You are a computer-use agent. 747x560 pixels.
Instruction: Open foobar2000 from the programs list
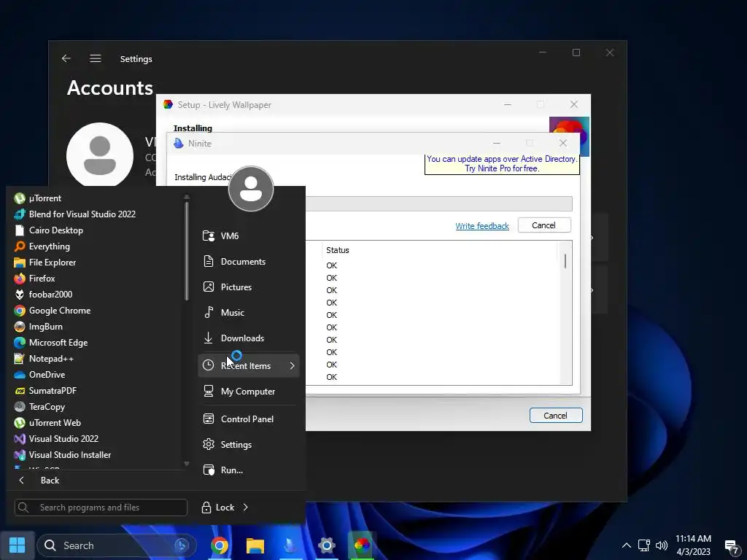pos(44,295)
